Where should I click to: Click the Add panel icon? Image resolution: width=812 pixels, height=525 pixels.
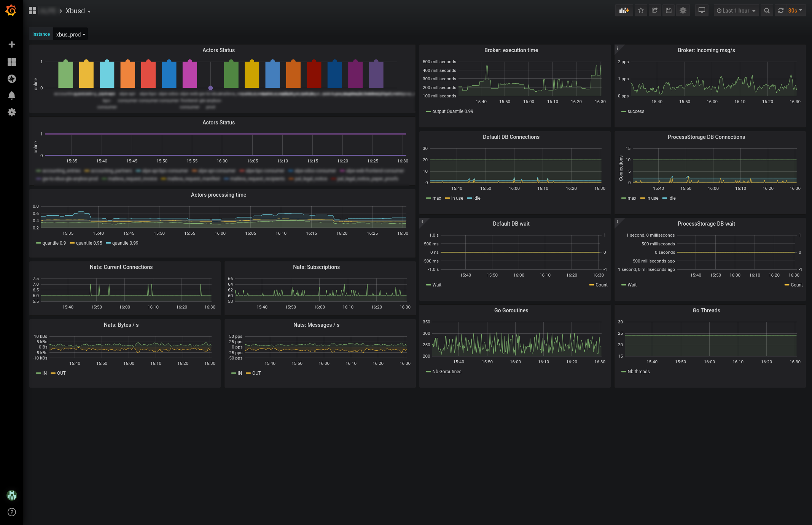[624, 11]
